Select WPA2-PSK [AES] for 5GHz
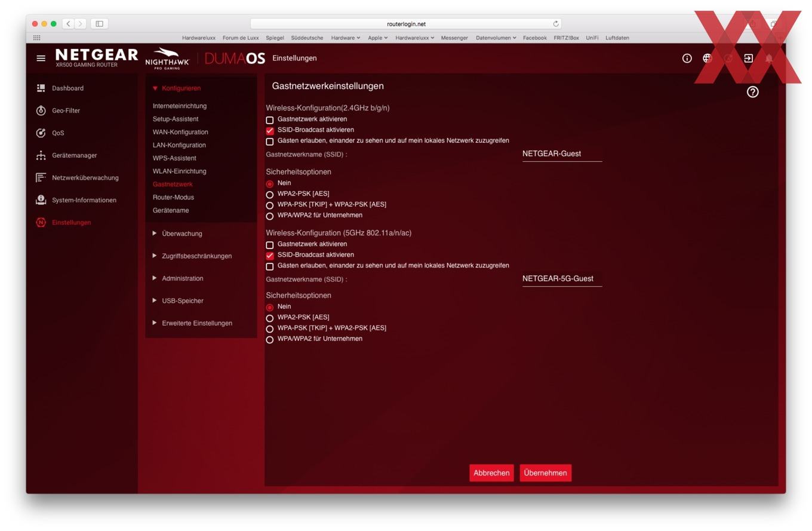 269,318
